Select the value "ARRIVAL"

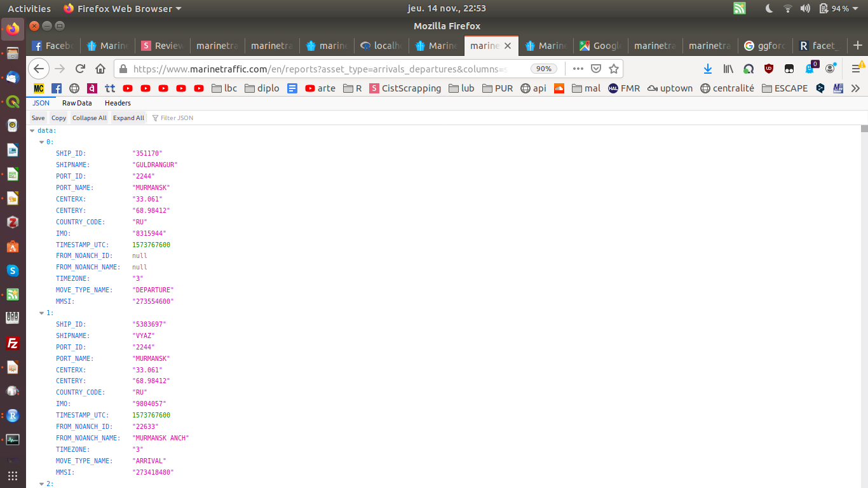149,461
